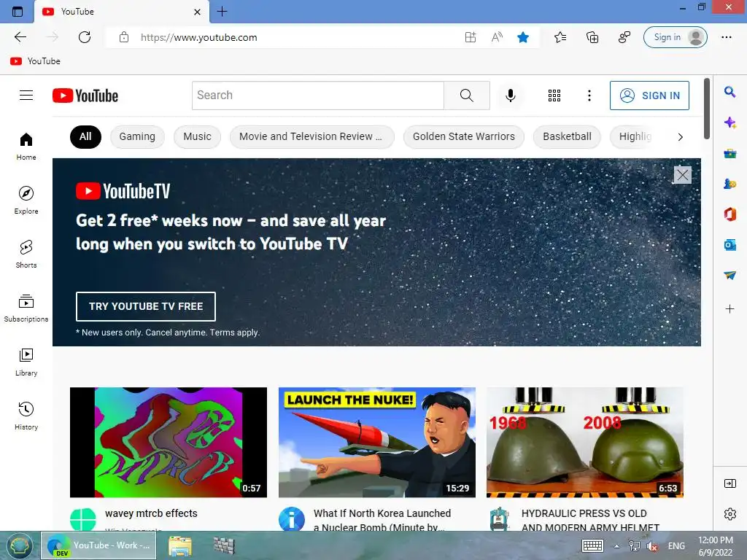Select the Basketball filter chip
Screen dimensions: 747x560
(x=567, y=136)
